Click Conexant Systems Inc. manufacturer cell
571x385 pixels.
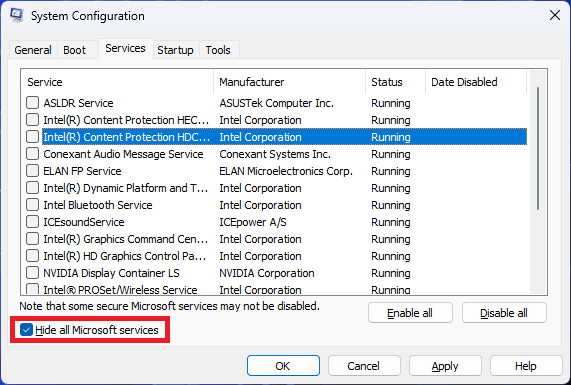tap(275, 154)
